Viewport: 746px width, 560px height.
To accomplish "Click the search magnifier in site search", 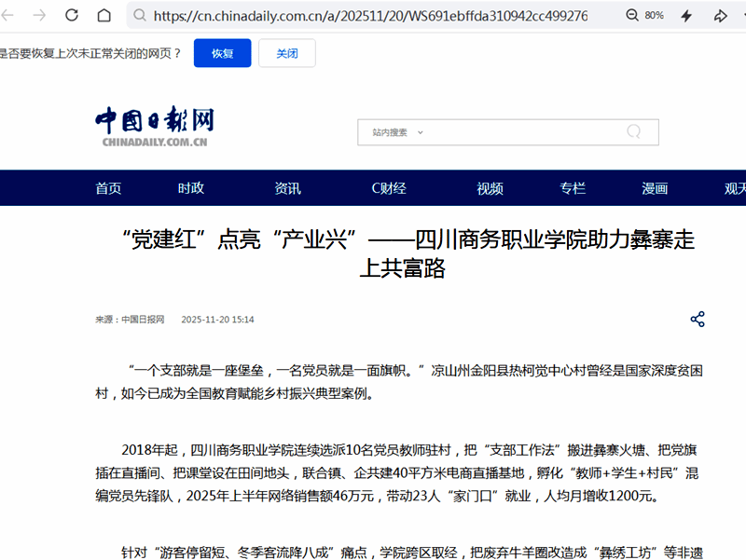I will point(634,131).
